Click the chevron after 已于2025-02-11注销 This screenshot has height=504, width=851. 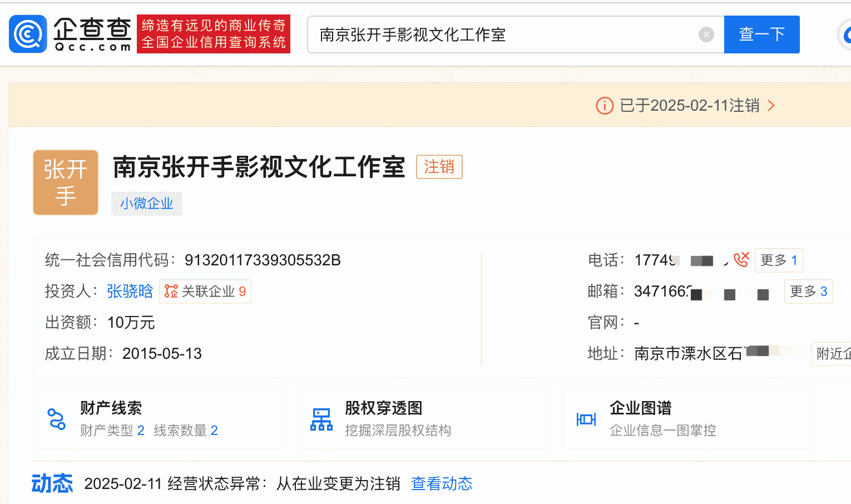point(771,106)
